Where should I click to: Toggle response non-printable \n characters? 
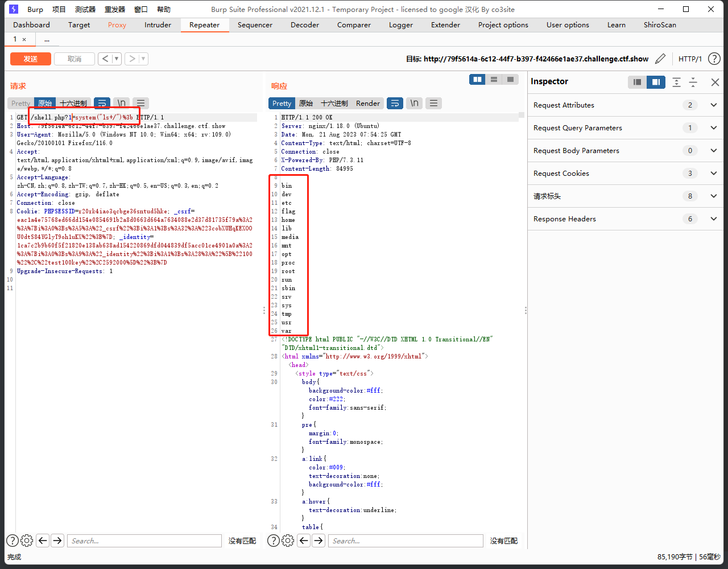point(414,103)
